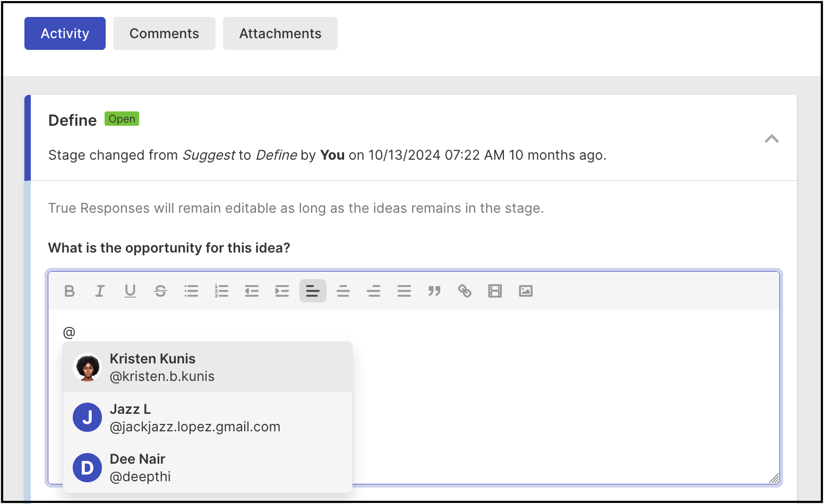The height and width of the screenshot is (504, 824).
Task: Select center text alignment
Action: coord(343,291)
